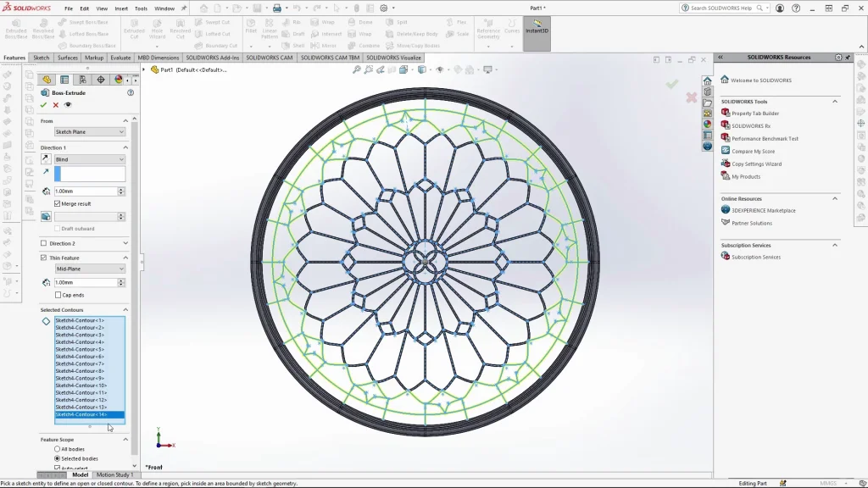This screenshot has width=868, height=488.
Task: Open the Appearances task pane tab
Action: 708,124
